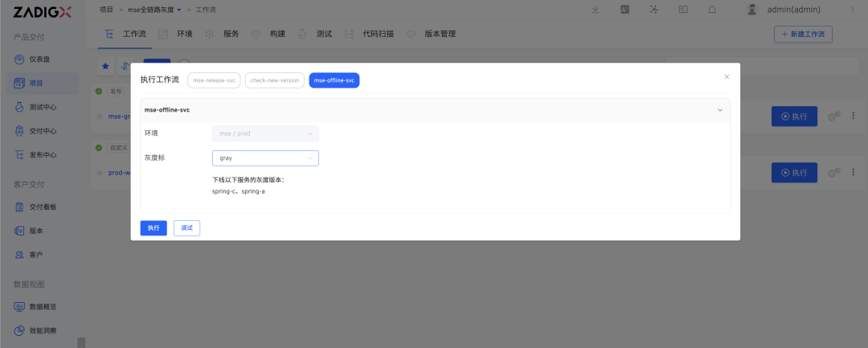This screenshot has width=868, height=348.
Task: Click the 自定义 tag label
Action: (118, 148)
